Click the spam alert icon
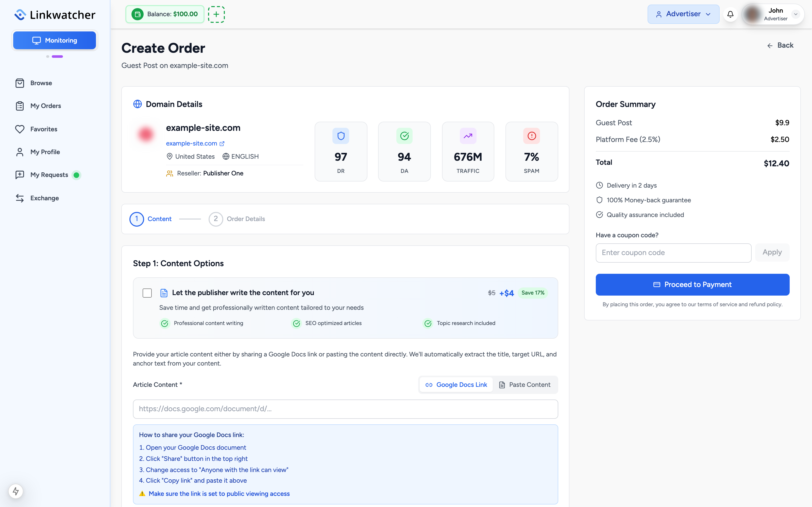 (532, 136)
